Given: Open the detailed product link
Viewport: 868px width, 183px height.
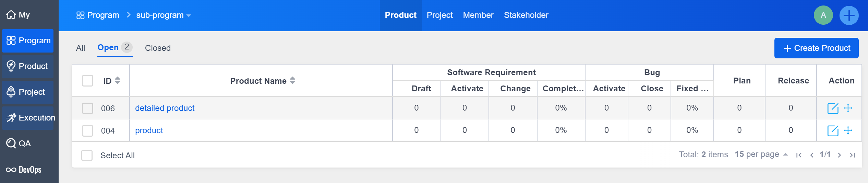Looking at the screenshot, I should click(x=165, y=108).
